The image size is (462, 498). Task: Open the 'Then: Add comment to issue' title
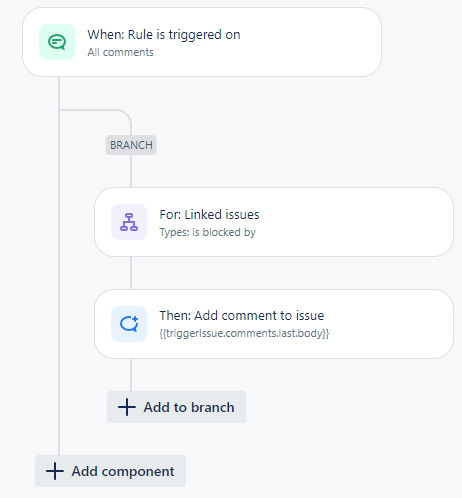point(242,315)
